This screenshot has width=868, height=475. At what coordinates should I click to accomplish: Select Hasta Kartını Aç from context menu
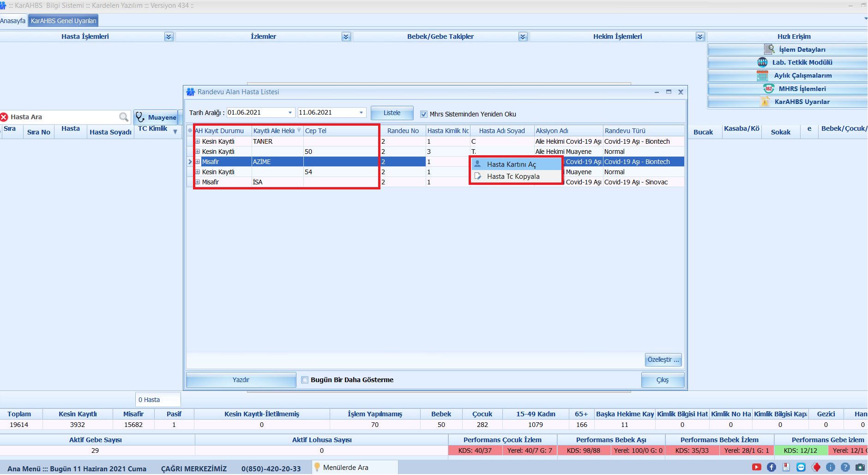pyautogui.click(x=511, y=164)
